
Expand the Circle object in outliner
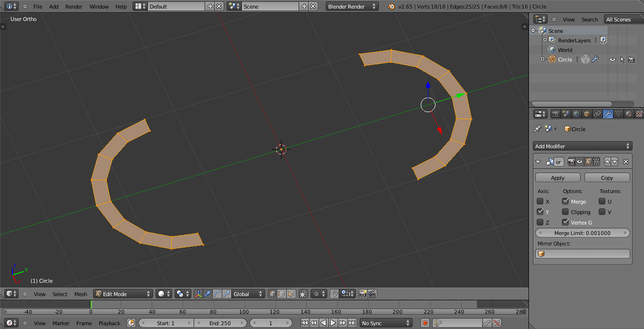tap(542, 59)
